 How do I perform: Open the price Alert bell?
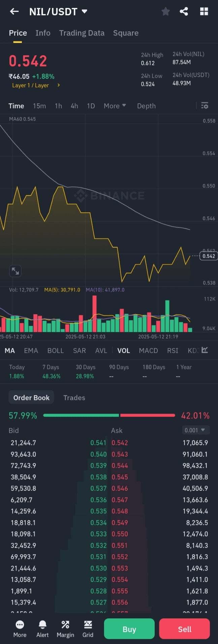42,629
